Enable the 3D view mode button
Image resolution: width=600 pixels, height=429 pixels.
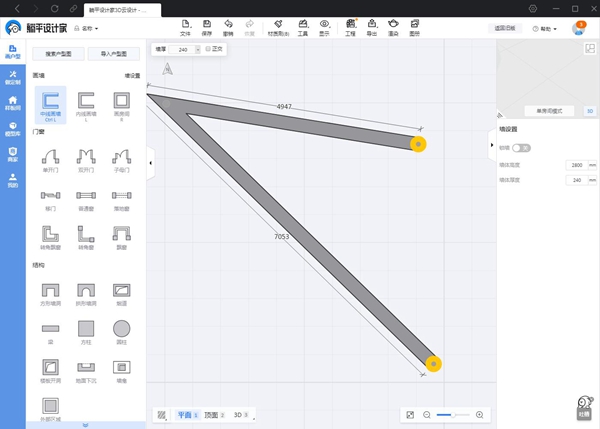click(589, 111)
